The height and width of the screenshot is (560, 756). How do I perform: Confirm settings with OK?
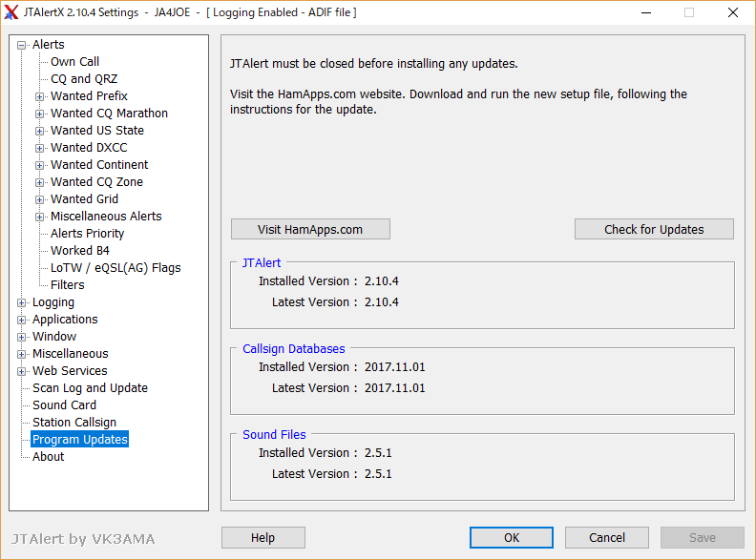512,537
